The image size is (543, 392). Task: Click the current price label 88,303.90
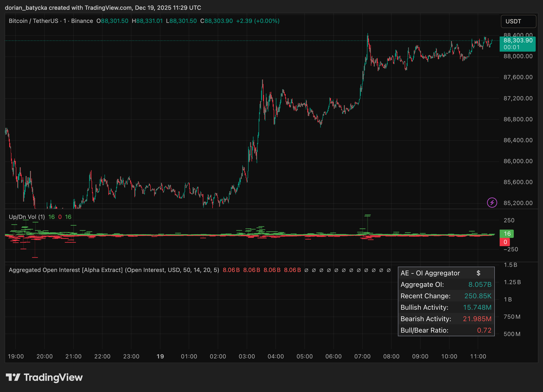pos(517,41)
